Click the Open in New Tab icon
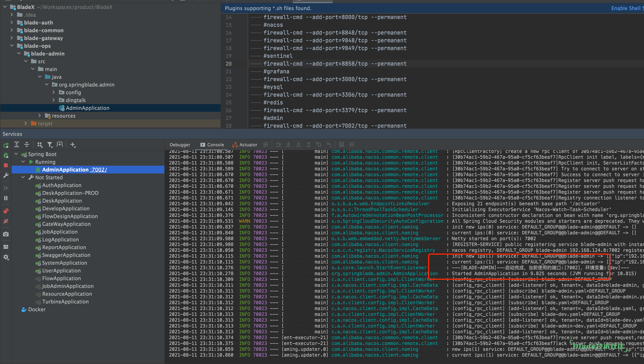644x364 pixels. [x=60, y=144]
